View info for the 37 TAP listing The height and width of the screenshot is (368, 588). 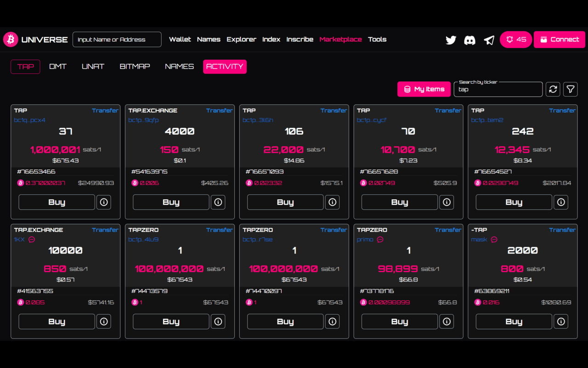(103, 202)
